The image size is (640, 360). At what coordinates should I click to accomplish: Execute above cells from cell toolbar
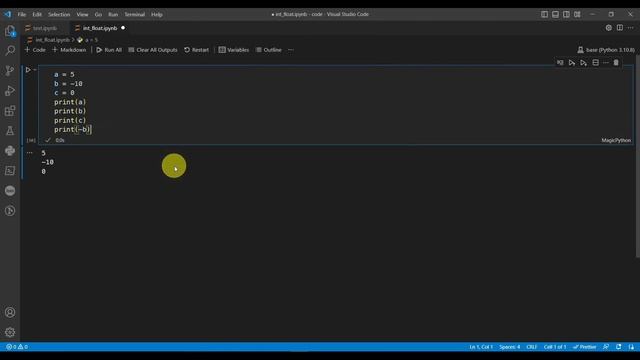572,63
